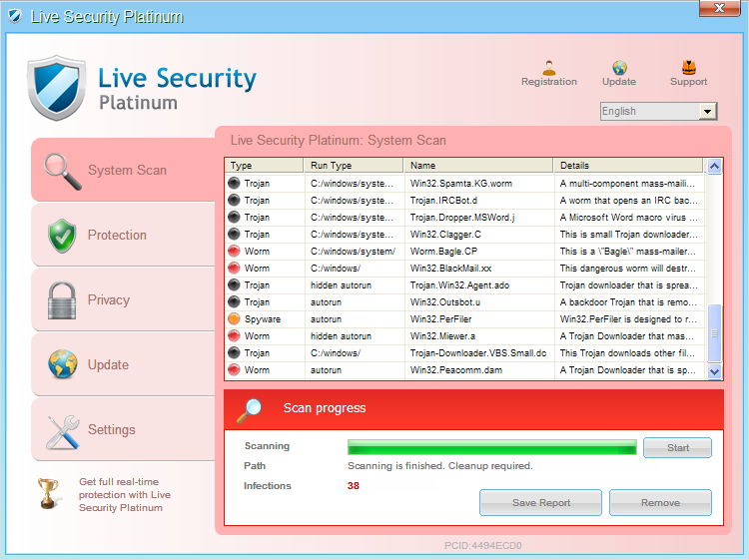
Task: Click red worm icon beside Win32.BlackMail.xx
Action: (234, 268)
